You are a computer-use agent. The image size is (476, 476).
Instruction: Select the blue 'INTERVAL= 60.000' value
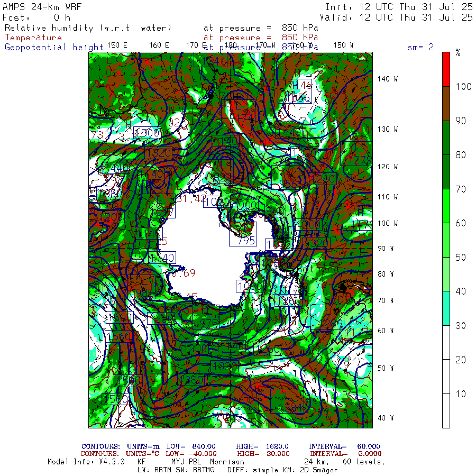344,446
